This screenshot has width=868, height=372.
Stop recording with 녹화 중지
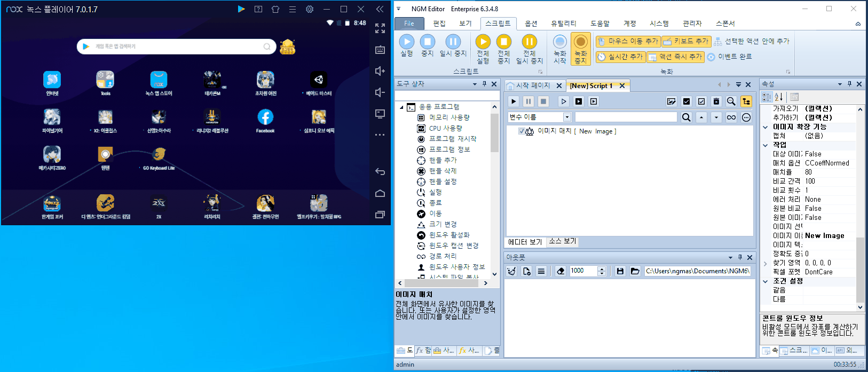pos(580,49)
